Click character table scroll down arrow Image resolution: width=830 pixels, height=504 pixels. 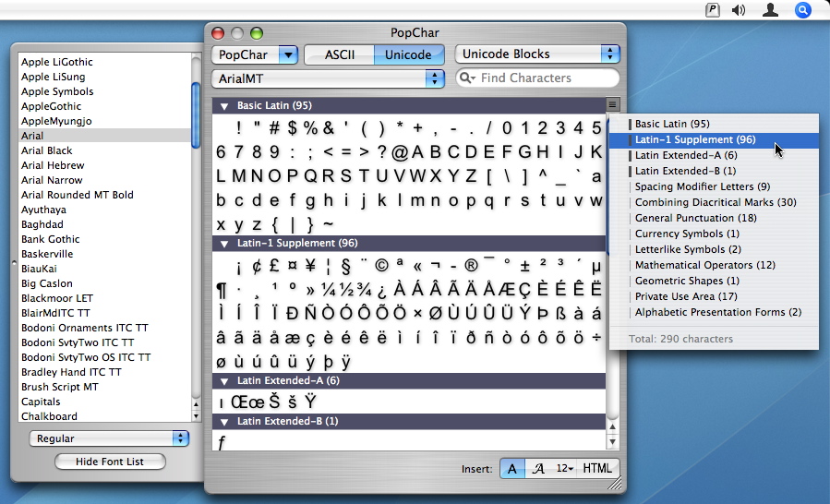(612, 441)
